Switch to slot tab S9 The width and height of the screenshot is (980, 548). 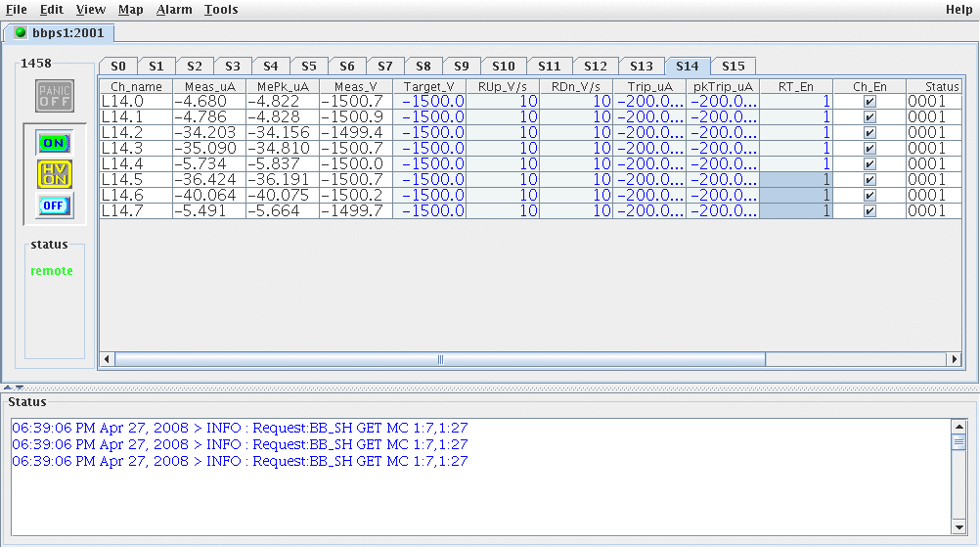pyautogui.click(x=462, y=66)
